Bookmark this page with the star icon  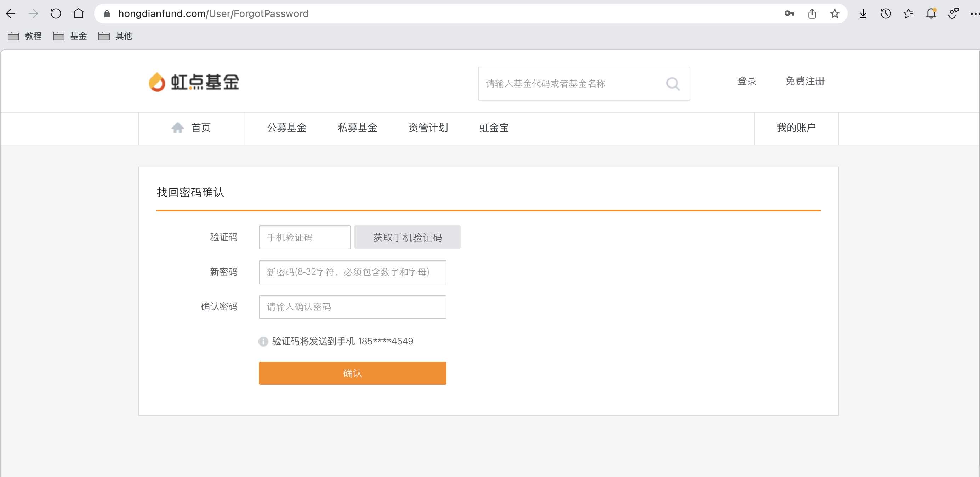[x=835, y=14]
